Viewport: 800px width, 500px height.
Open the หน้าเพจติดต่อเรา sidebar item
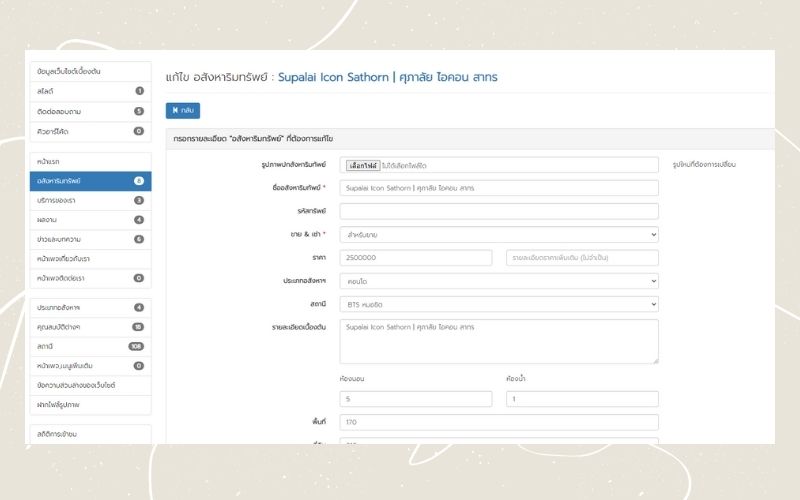pyautogui.click(x=91, y=278)
